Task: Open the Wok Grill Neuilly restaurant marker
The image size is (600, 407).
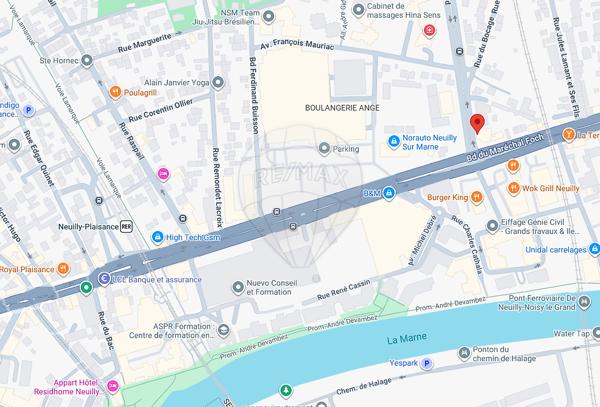Action: click(513, 188)
